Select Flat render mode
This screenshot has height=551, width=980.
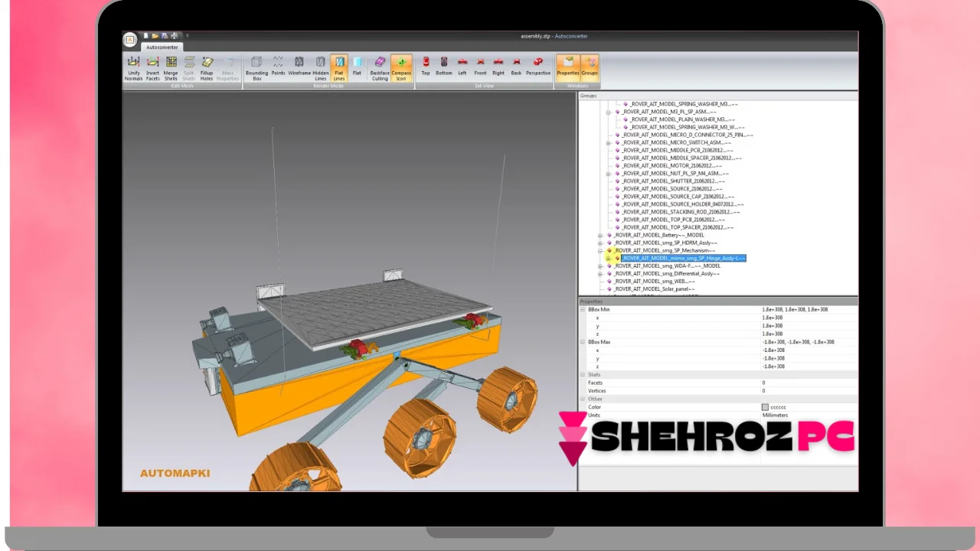click(357, 66)
